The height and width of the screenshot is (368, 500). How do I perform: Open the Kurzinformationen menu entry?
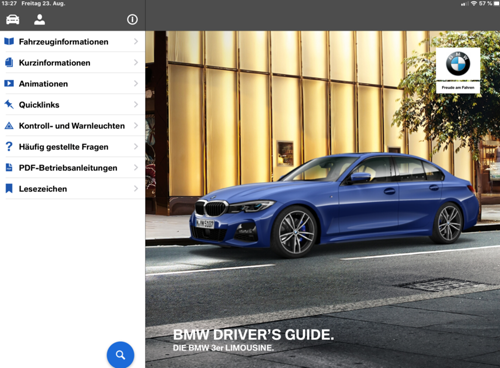pyautogui.click(x=72, y=62)
